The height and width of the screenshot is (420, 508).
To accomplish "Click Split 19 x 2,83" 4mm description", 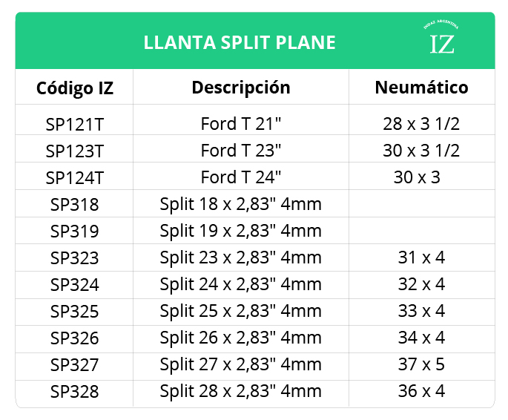I will tap(241, 231).
